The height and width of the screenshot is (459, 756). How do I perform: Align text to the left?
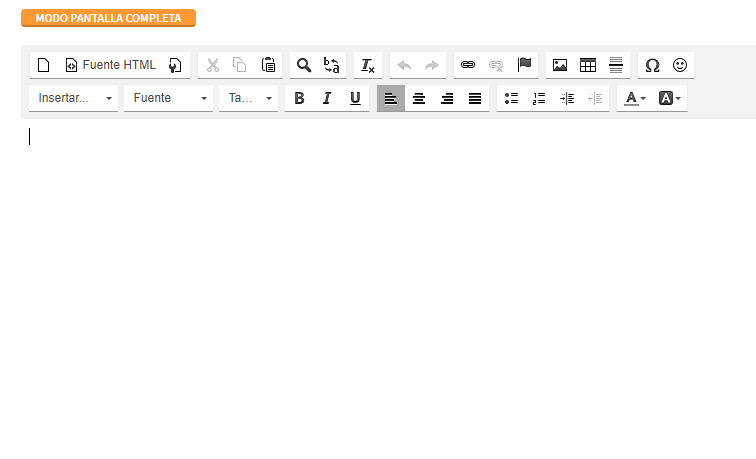[391, 98]
